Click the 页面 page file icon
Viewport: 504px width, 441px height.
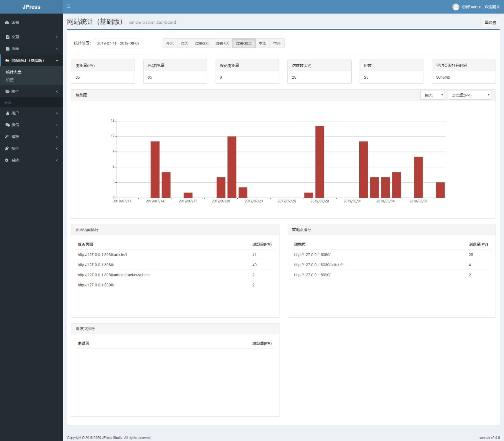[8, 49]
